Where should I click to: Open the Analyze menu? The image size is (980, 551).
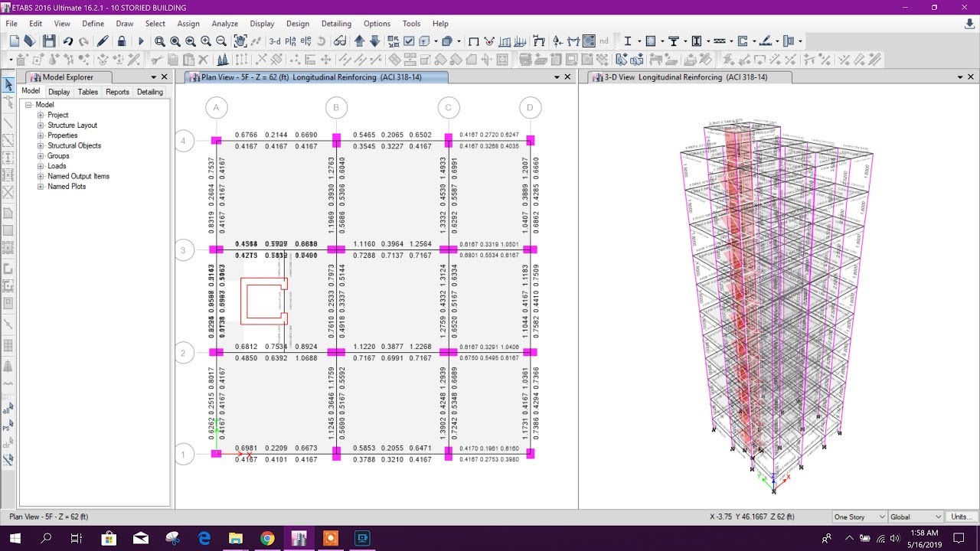coord(224,24)
